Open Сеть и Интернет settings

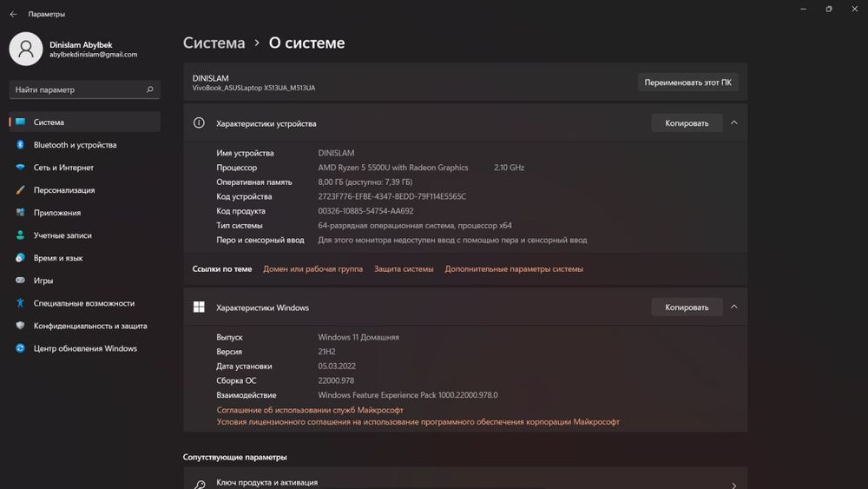[x=63, y=168]
